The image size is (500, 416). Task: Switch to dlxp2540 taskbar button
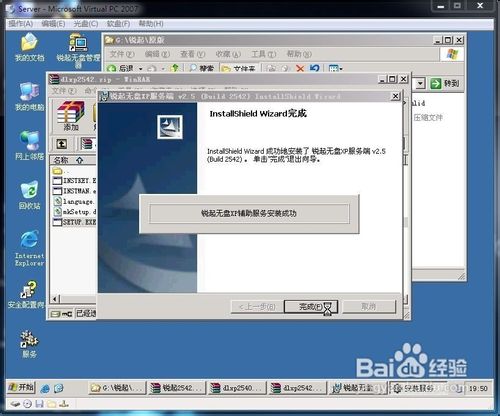(236, 388)
